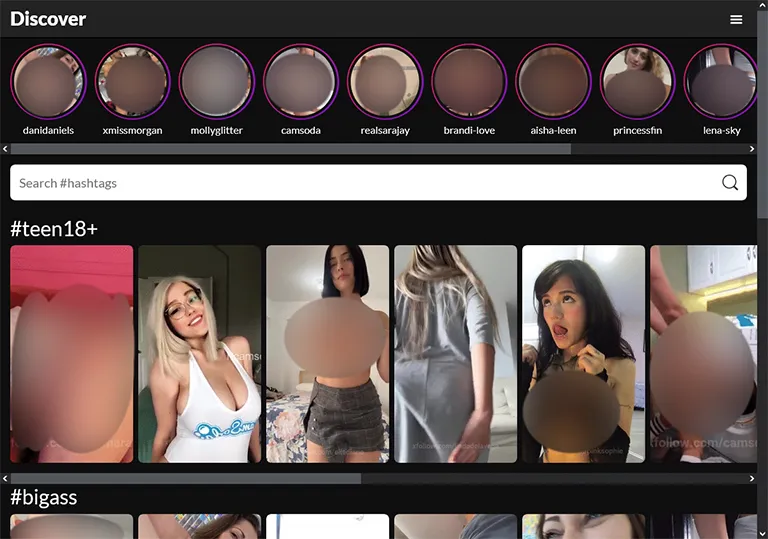Open the hamburger menu
Screen dimensions: 768x539
point(736,19)
